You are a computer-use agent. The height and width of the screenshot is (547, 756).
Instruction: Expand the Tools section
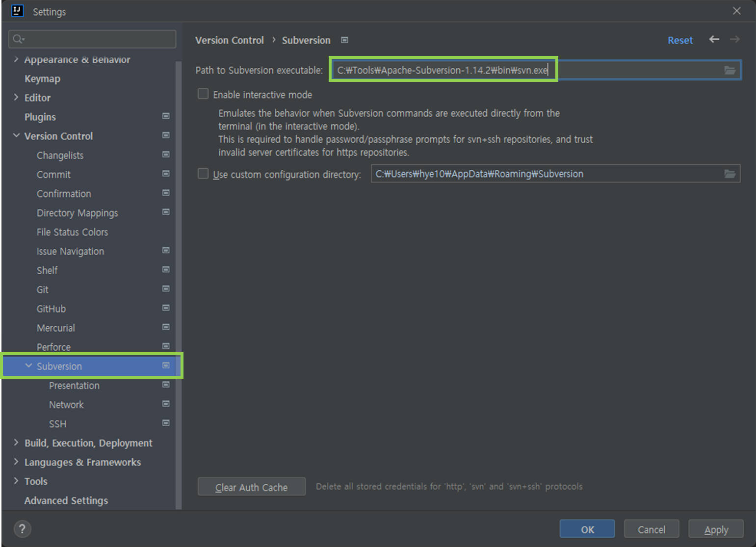(x=16, y=481)
